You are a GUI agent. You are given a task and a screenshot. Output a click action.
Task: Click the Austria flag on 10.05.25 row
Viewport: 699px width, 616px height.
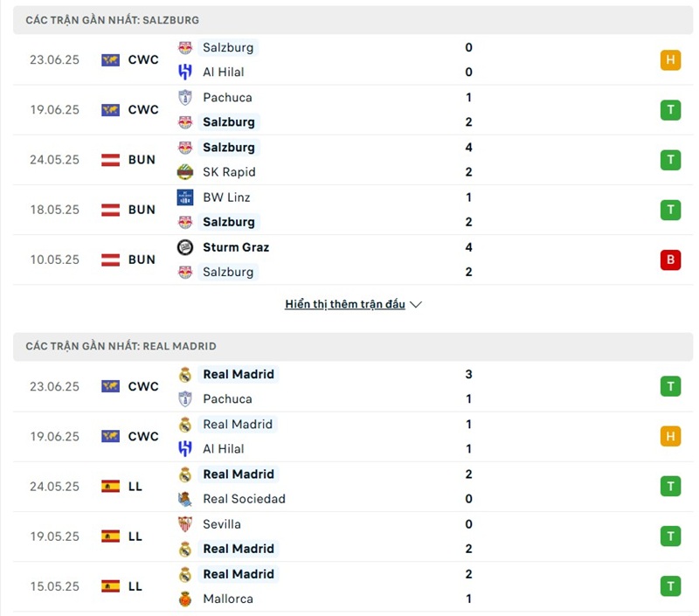coord(110,260)
